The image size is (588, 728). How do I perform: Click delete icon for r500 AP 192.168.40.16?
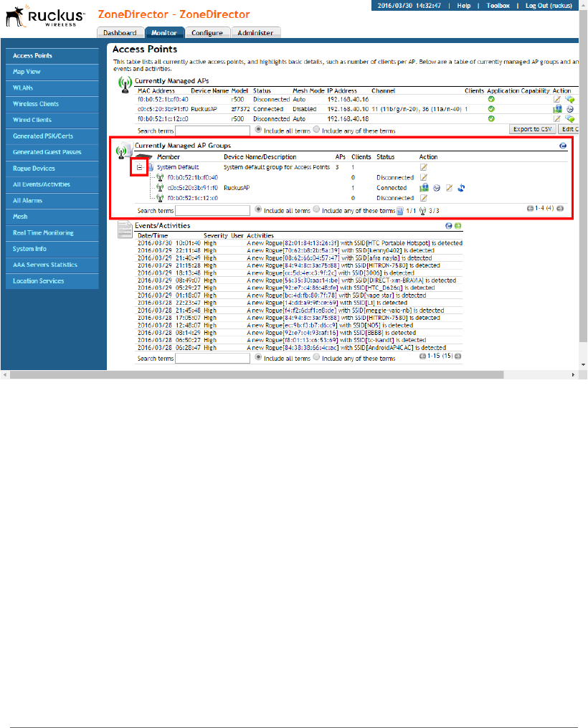click(x=570, y=100)
